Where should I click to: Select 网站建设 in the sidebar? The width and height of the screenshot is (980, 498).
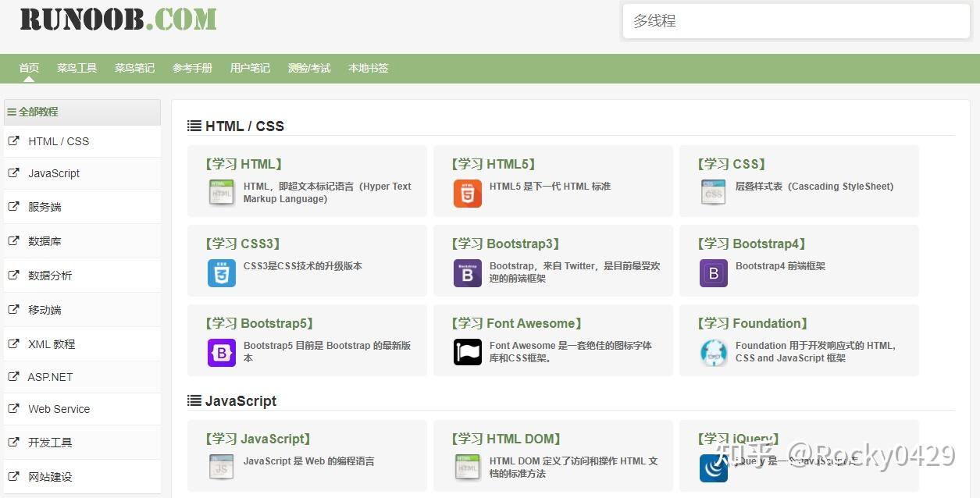[x=50, y=476]
